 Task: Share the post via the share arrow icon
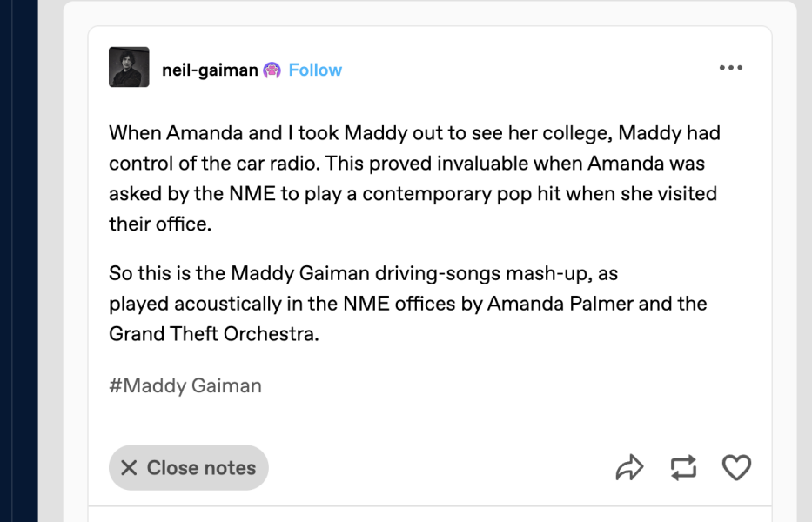[x=628, y=467]
